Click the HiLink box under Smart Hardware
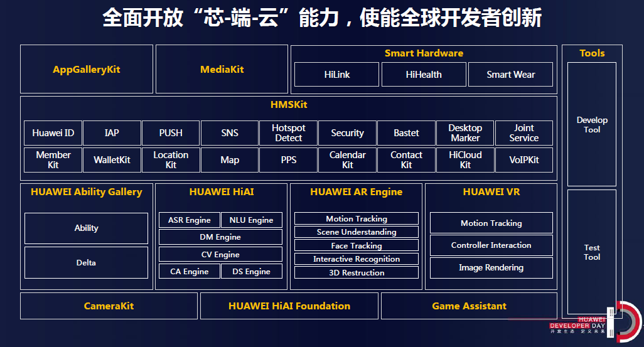Screen dimensions: 644x347 coord(337,74)
